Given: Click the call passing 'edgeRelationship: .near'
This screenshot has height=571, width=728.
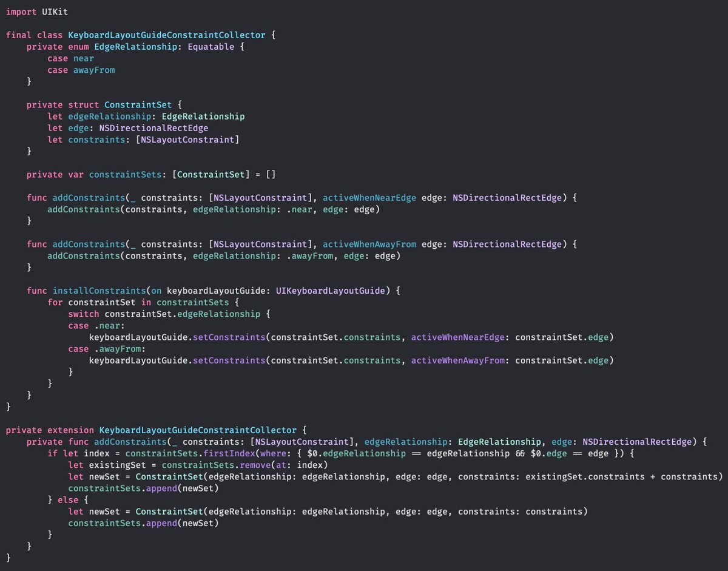Looking at the screenshot, I should pos(214,209).
